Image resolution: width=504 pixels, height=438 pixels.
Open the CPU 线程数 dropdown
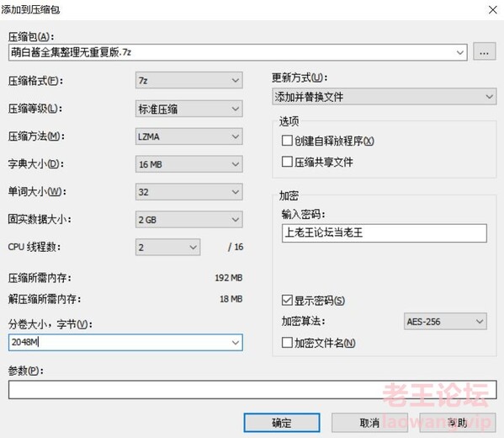[167, 247]
